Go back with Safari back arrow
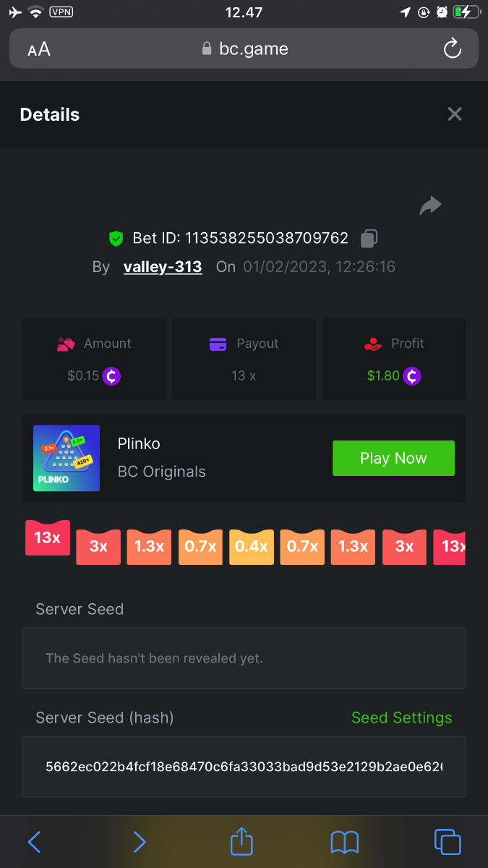488x868 pixels. coord(34,841)
